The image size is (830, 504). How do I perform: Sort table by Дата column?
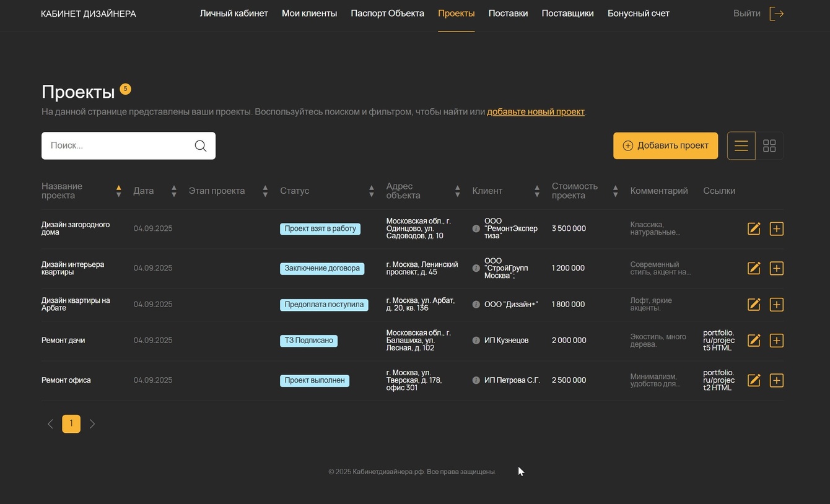click(x=174, y=191)
